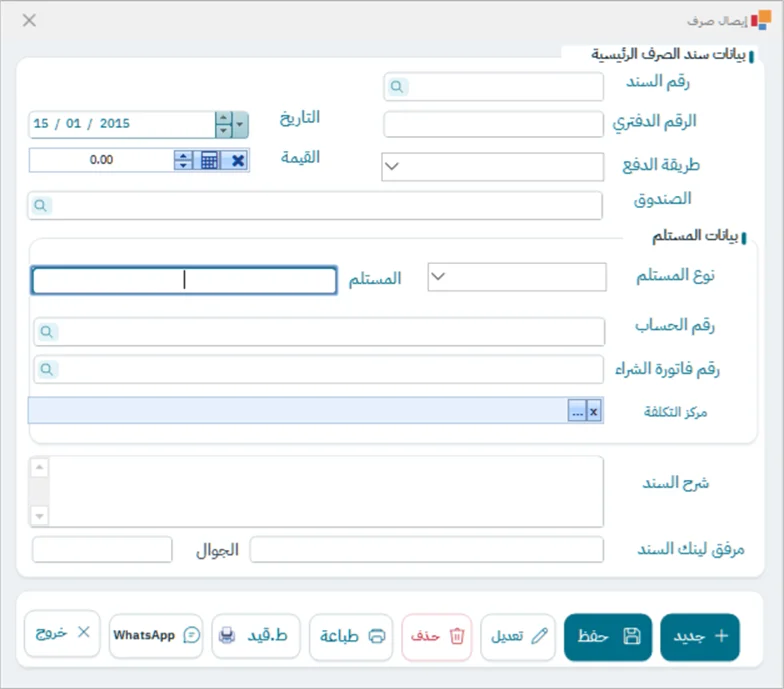
Task: Click the search icon in الصندوق field
Action: (x=40, y=206)
